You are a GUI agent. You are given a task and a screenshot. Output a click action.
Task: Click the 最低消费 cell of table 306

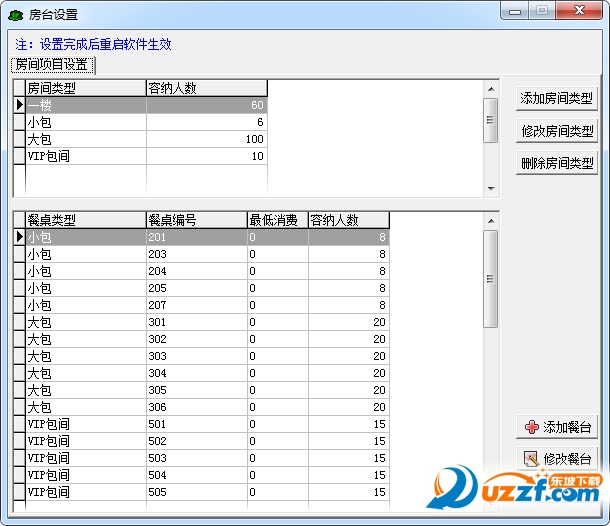click(x=278, y=407)
